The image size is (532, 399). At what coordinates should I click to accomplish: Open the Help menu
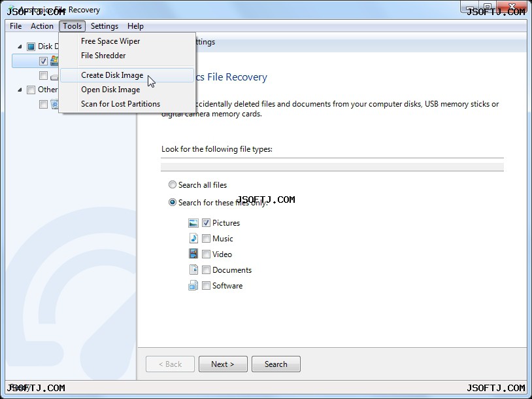point(135,26)
